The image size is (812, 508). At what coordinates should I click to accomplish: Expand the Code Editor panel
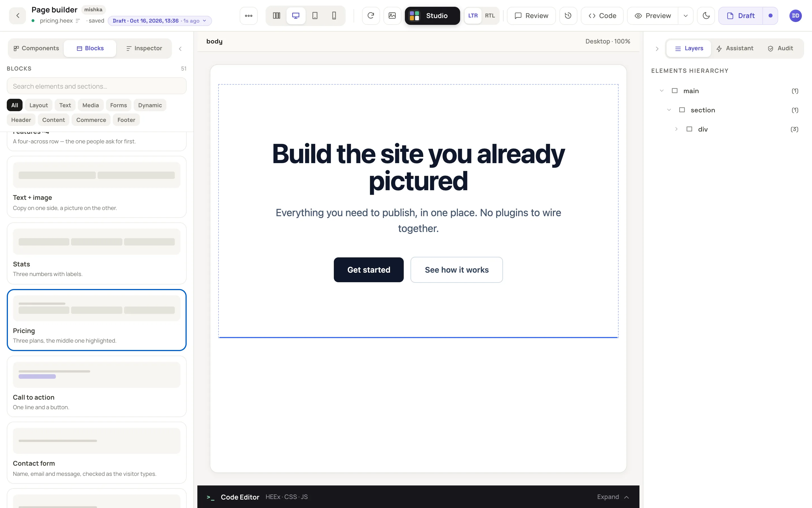click(x=613, y=497)
